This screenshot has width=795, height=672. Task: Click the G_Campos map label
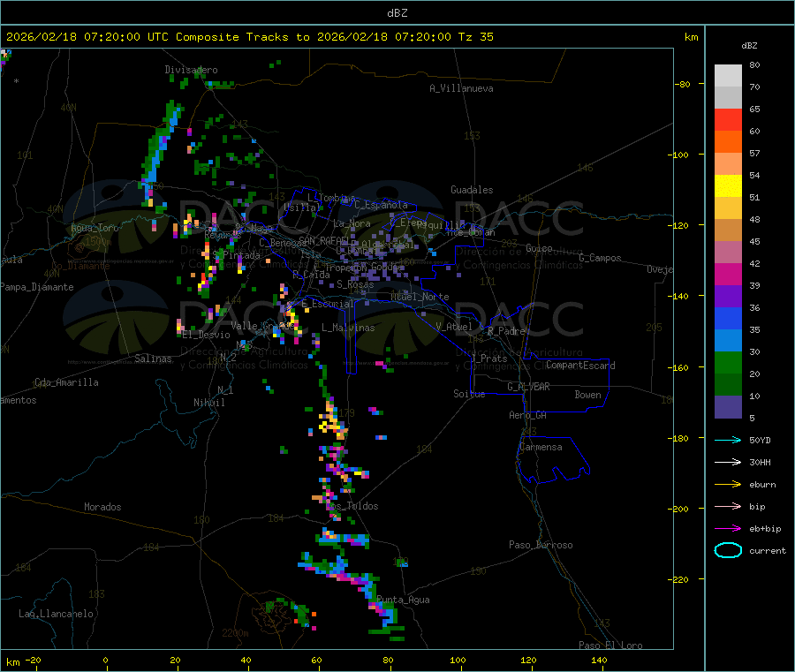click(600, 258)
